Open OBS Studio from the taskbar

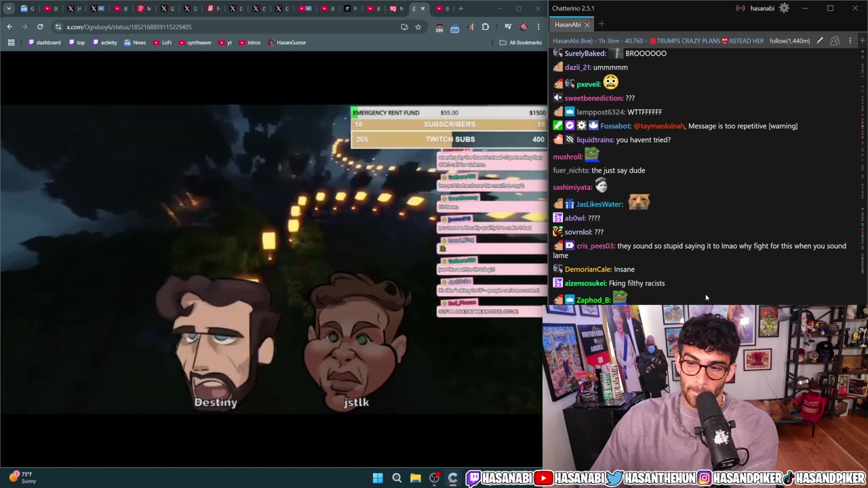point(435,478)
